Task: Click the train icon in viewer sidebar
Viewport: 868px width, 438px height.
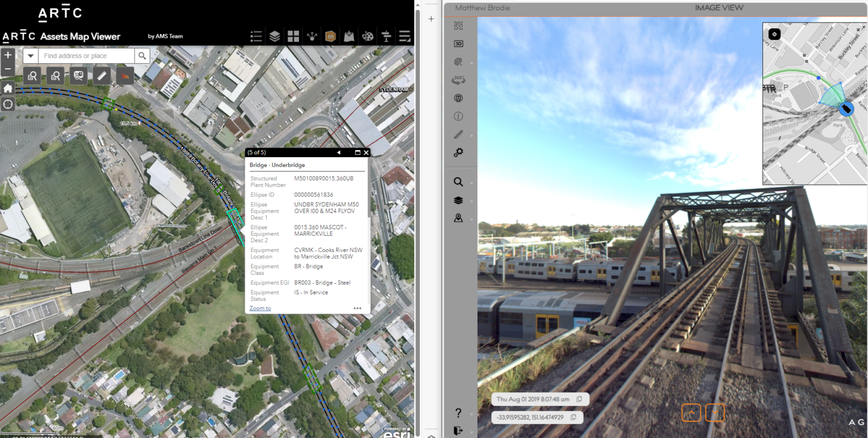Action: click(458, 98)
